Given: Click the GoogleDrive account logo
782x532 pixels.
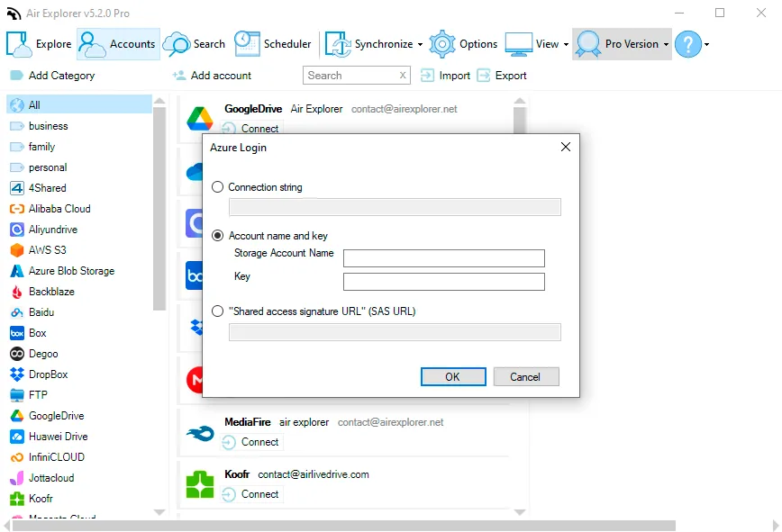Looking at the screenshot, I should coord(199,119).
